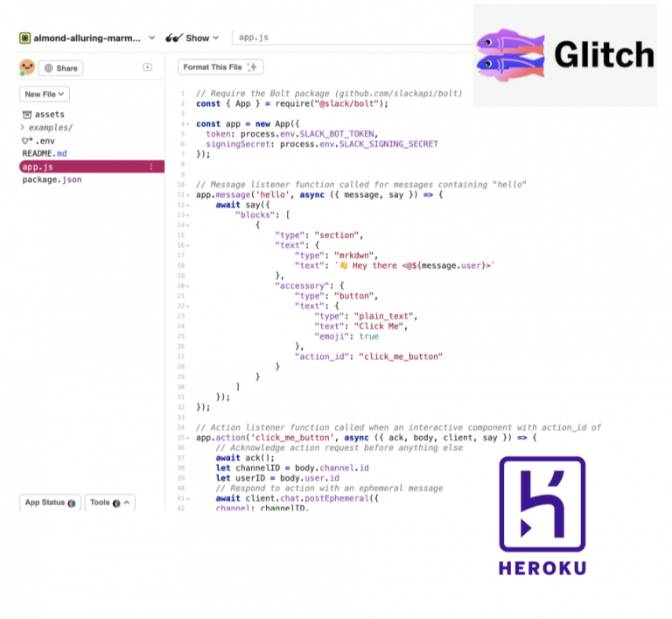
Task: Click postEphemeral call at line 41
Action: (336, 498)
